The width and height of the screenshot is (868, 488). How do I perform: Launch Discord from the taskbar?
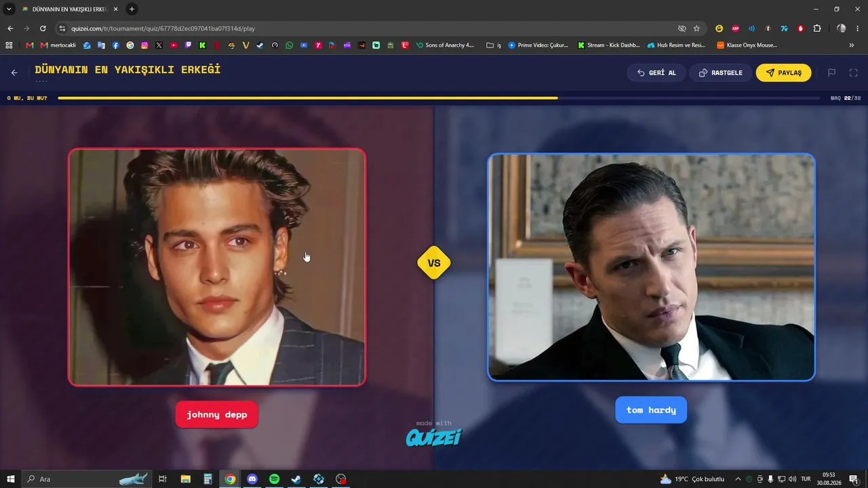tap(252, 479)
